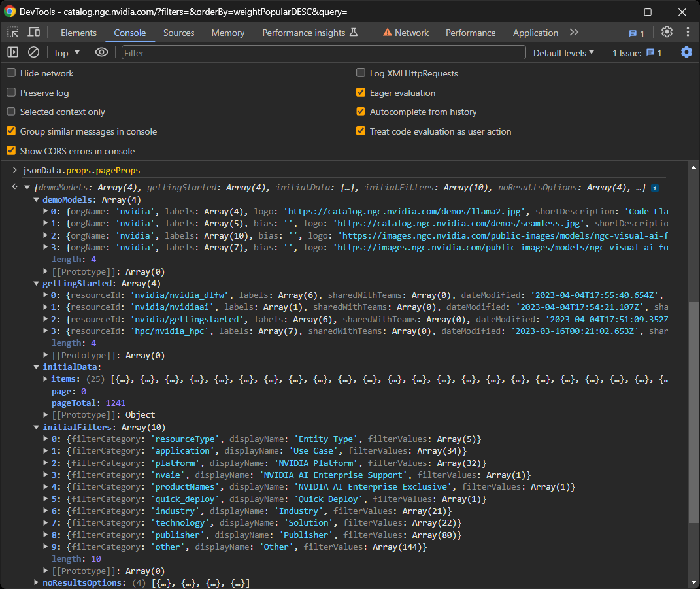Create a live expression with the eye icon

101,52
